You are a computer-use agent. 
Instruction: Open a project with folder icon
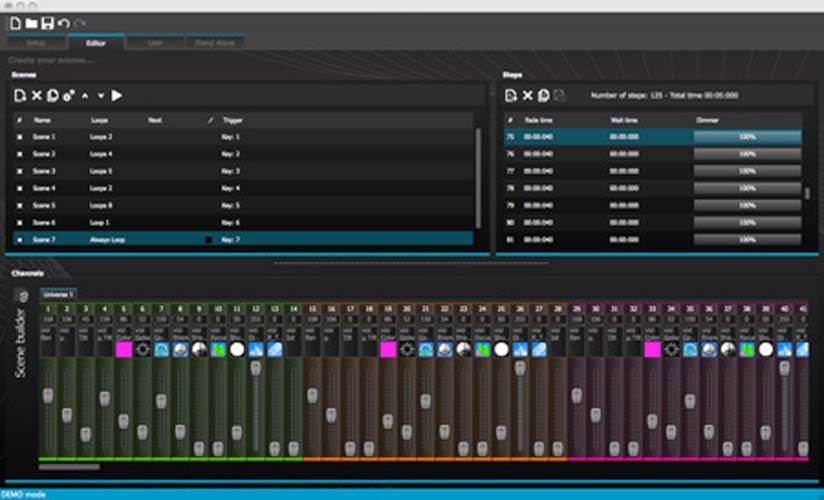point(32,23)
